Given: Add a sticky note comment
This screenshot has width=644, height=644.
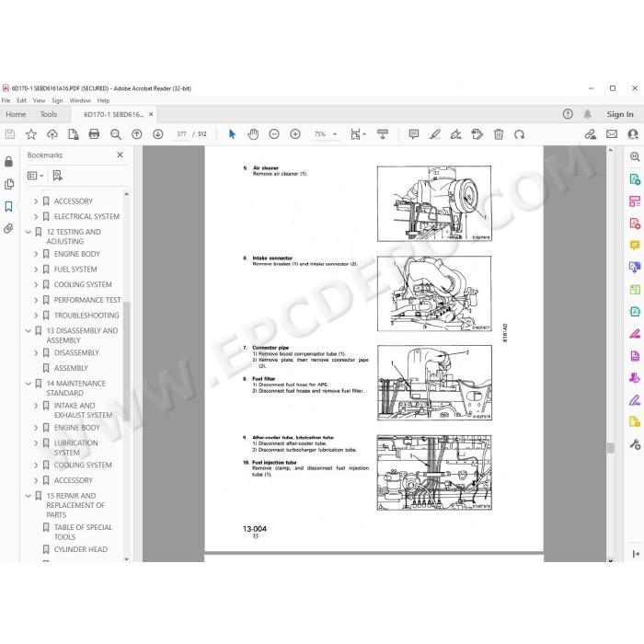Looking at the screenshot, I should click(414, 134).
